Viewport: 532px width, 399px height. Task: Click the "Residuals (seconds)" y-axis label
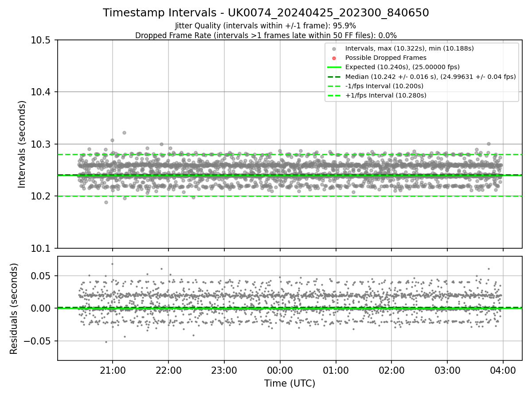(x=14, y=309)
